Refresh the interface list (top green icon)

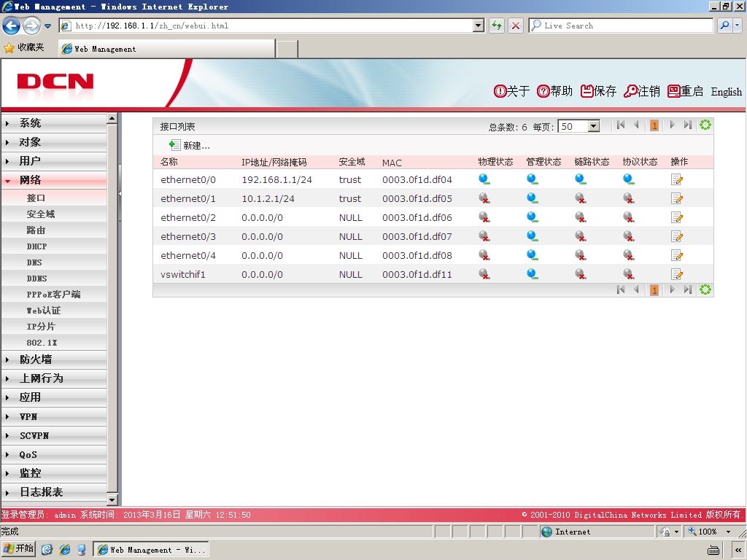705,125
